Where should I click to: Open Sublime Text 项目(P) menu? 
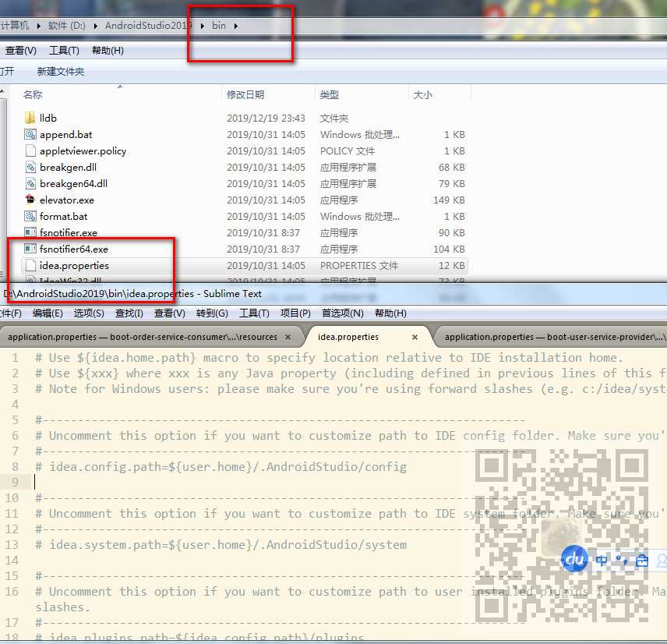coord(295,313)
